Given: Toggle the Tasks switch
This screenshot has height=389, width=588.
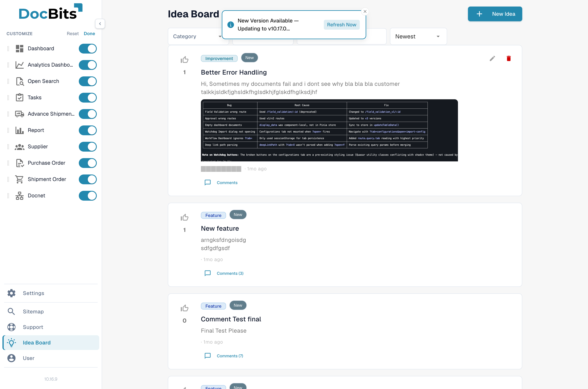Looking at the screenshot, I should point(88,98).
